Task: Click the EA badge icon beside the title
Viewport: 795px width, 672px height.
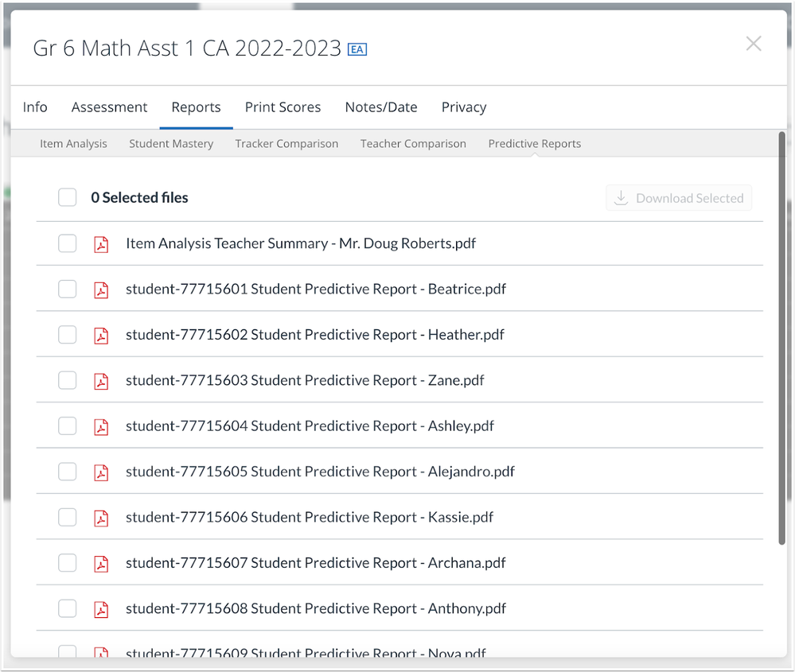Action: (357, 49)
